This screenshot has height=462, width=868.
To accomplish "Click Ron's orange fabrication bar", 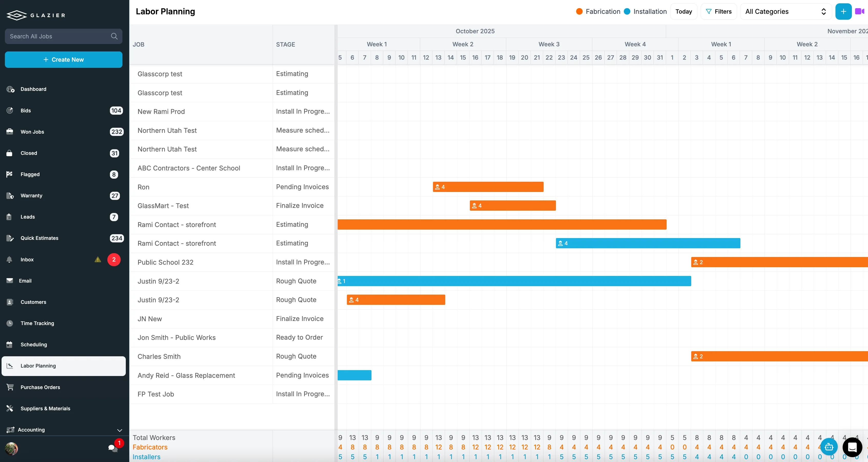I will tap(488, 187).
